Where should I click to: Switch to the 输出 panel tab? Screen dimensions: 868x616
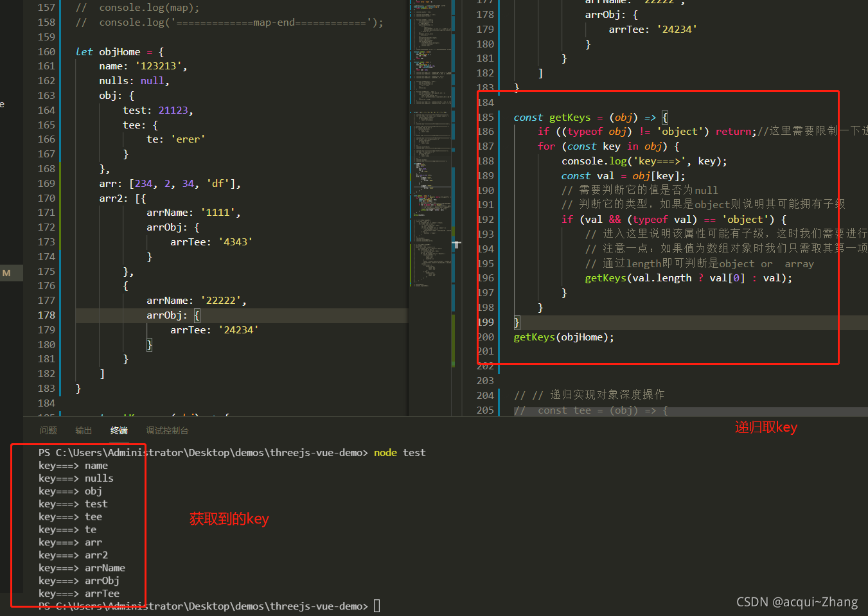coord(84,430)
